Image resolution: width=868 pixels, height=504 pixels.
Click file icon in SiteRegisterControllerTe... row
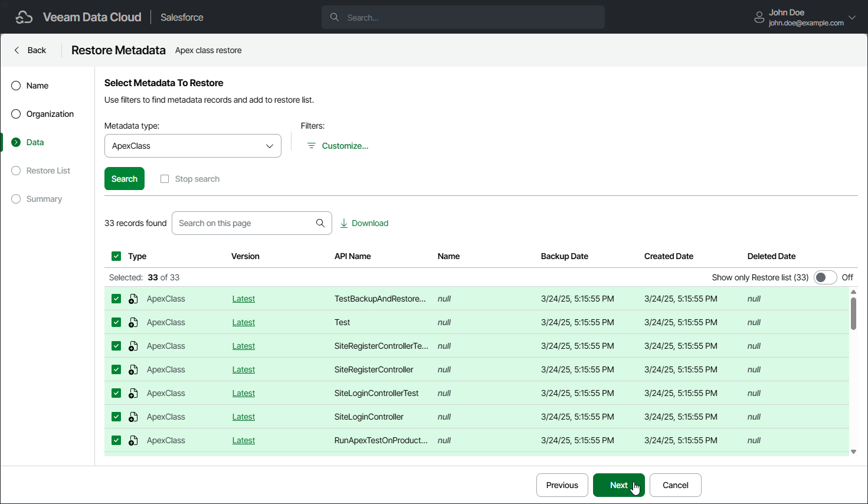(133, 346)
